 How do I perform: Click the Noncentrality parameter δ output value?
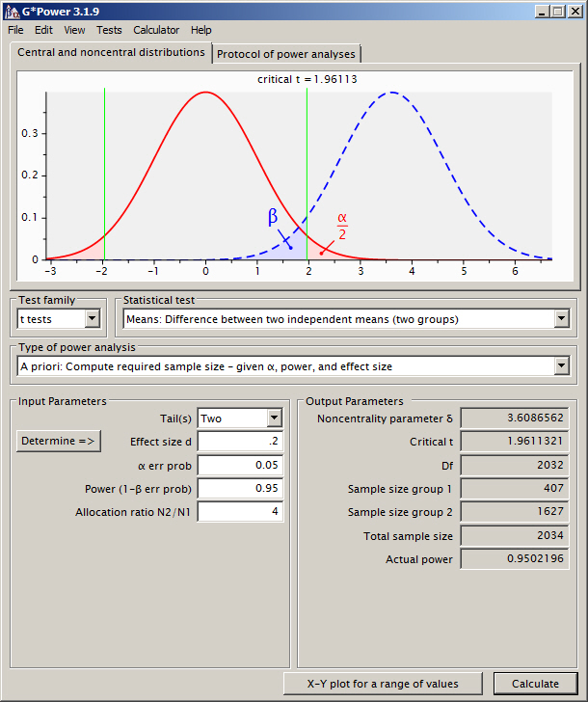pos(515,418)
